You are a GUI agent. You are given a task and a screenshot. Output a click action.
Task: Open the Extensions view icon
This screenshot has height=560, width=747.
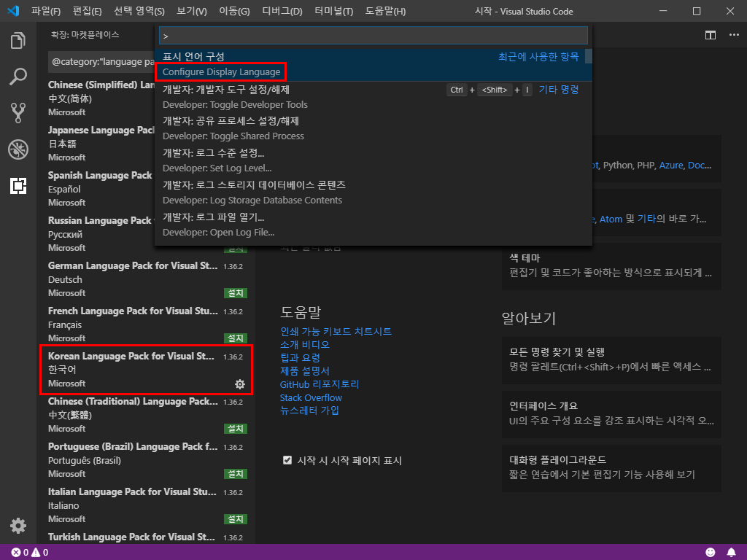click(x=18, y=186)
